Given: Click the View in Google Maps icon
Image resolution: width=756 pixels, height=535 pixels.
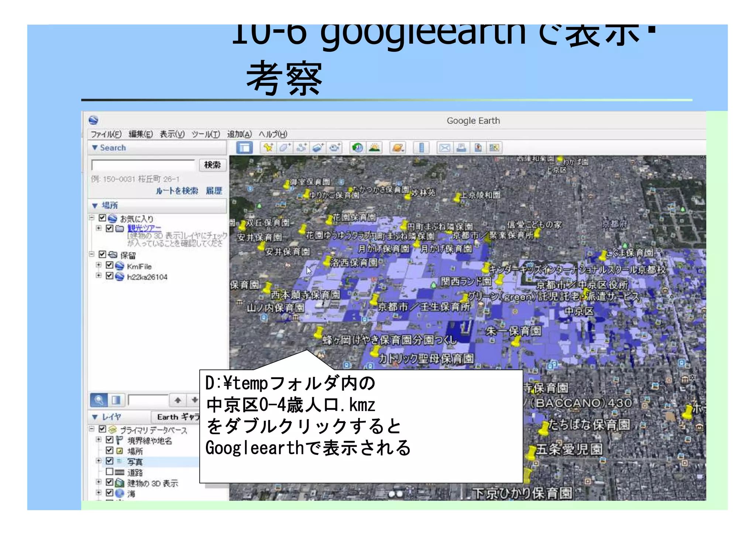Looking at the screenshot, I should [494, 148].
